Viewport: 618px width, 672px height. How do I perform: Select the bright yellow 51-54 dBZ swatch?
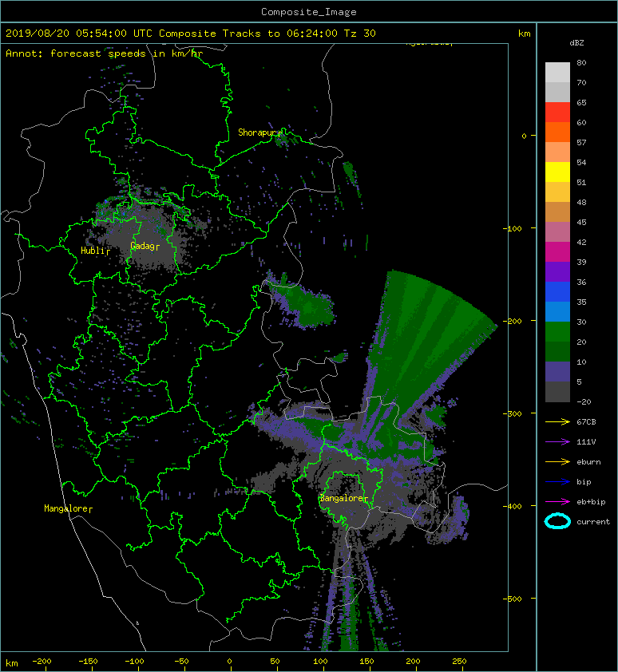[x=557, y=172]
